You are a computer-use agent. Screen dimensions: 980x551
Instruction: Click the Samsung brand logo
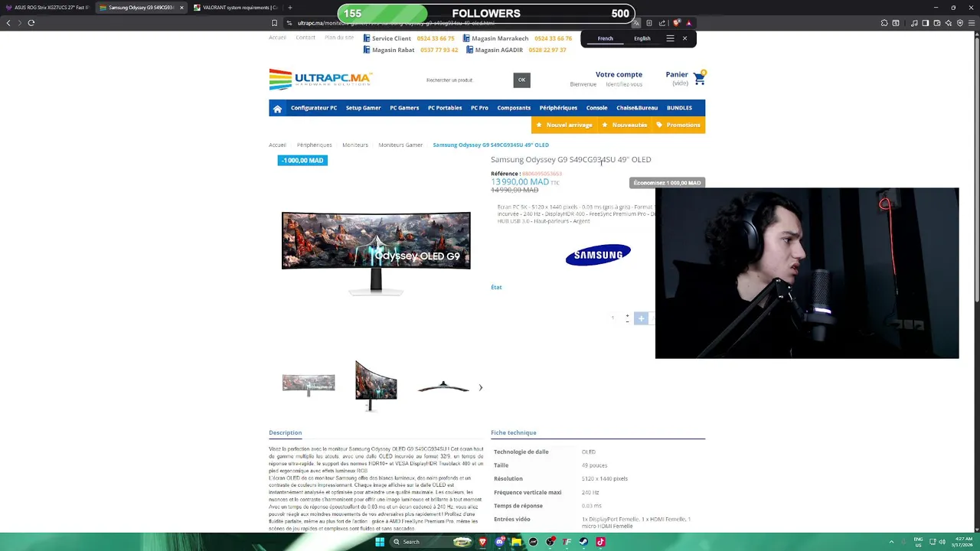click(x=598, y=255)
